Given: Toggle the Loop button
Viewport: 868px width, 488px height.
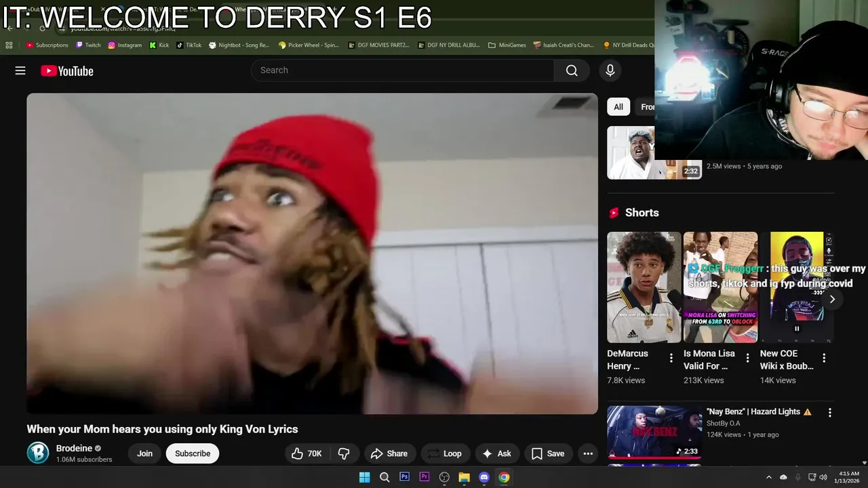Looking at the screenshot, I should pyautogui.click(x=444, y=453).
